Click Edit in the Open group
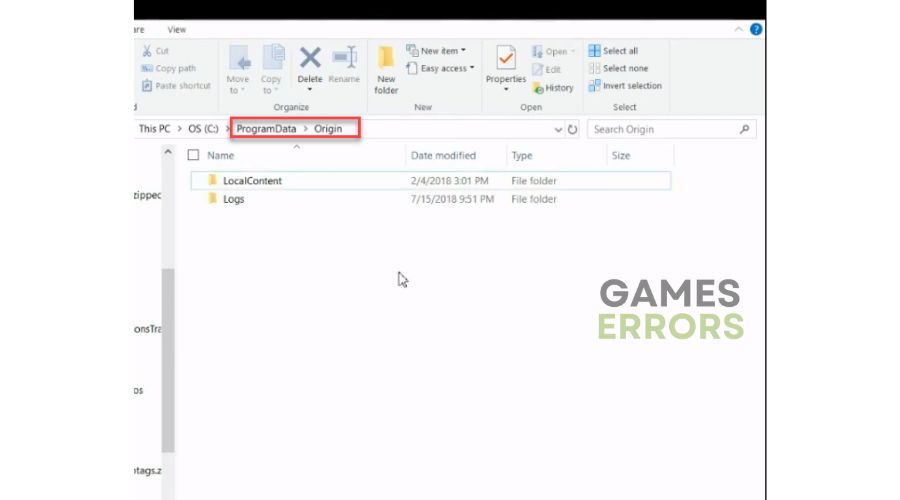This screenshot has width=900, height=500. pyautogui.click(x=546, y=69)
